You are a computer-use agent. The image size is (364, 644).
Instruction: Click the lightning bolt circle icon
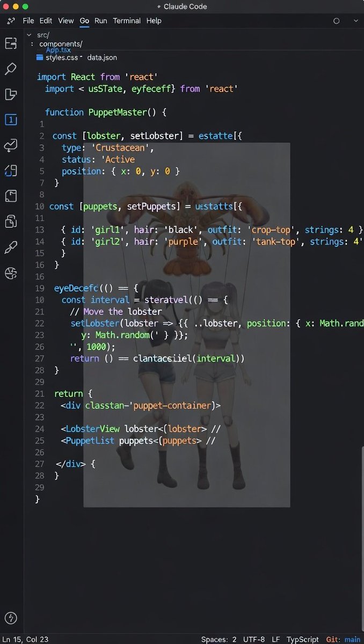[x=10, y=618]
